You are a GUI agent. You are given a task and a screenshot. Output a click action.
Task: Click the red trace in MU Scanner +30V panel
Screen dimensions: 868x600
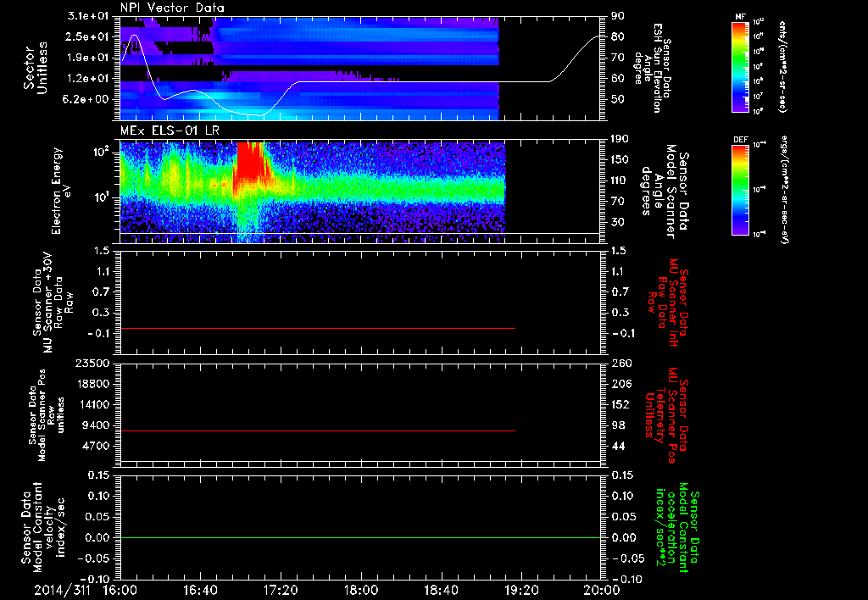318,329
